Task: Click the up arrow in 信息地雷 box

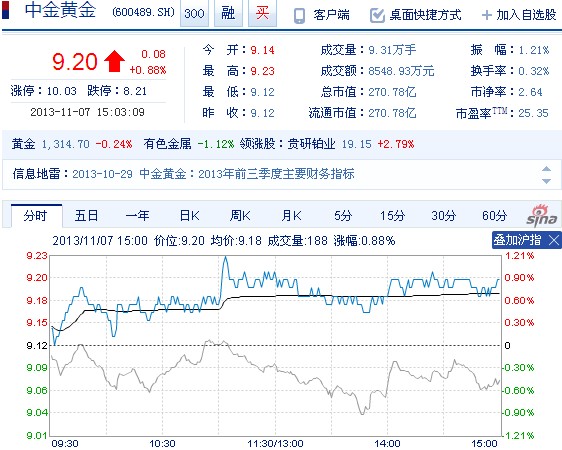Action: coord(546,169)
